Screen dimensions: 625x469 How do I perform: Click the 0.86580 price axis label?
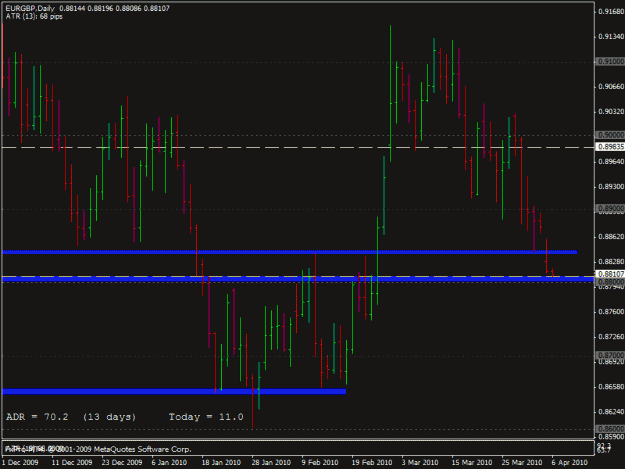611,387
